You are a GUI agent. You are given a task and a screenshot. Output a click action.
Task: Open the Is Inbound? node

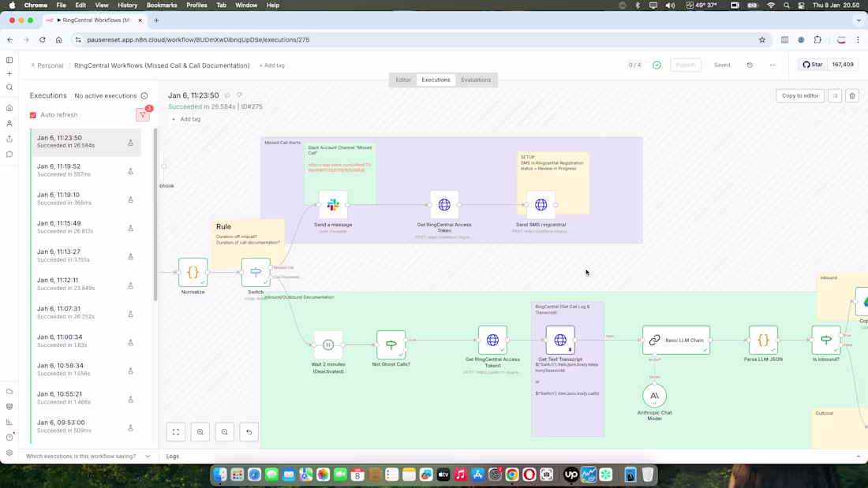(826, 340)
